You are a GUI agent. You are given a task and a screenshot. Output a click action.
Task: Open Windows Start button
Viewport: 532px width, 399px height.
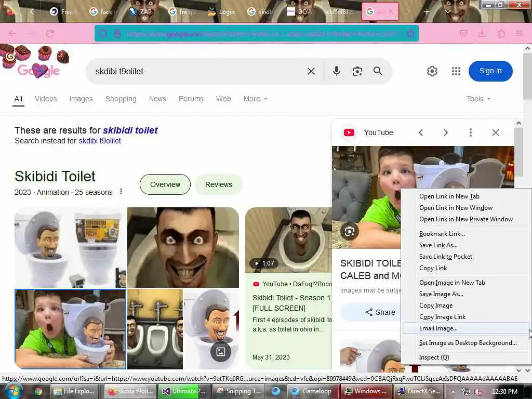14,391
